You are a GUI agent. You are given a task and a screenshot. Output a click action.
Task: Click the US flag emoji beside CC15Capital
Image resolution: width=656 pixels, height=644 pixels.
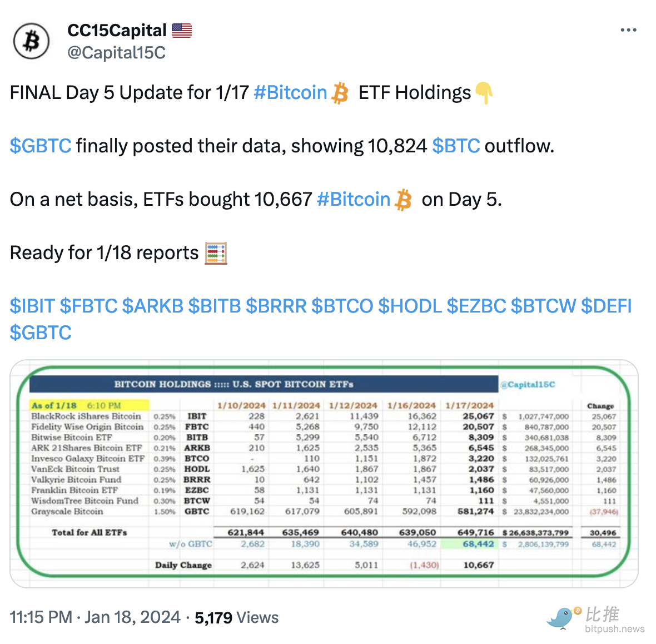pyautogui.click(x=182, y=31)
